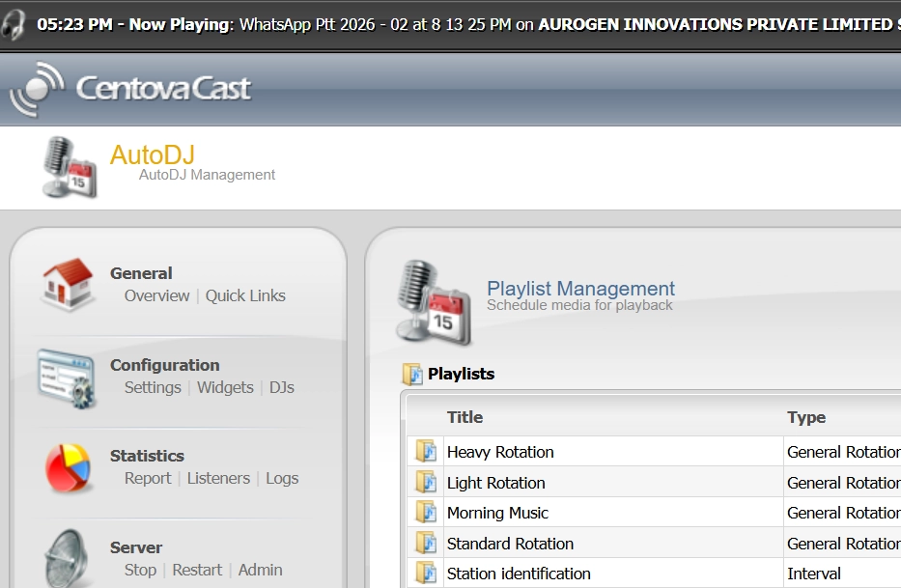This screenshot has height=588, width=901.
Task: Click the folder icon beside Heavy Rotation
Action: (426, 451)
